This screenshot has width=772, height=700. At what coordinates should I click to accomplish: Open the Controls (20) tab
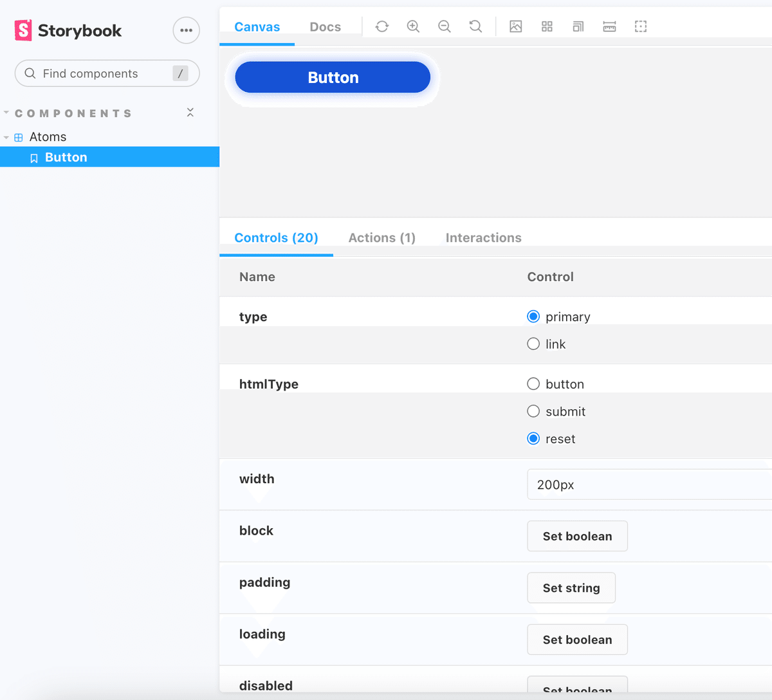(x=277, y=238)
